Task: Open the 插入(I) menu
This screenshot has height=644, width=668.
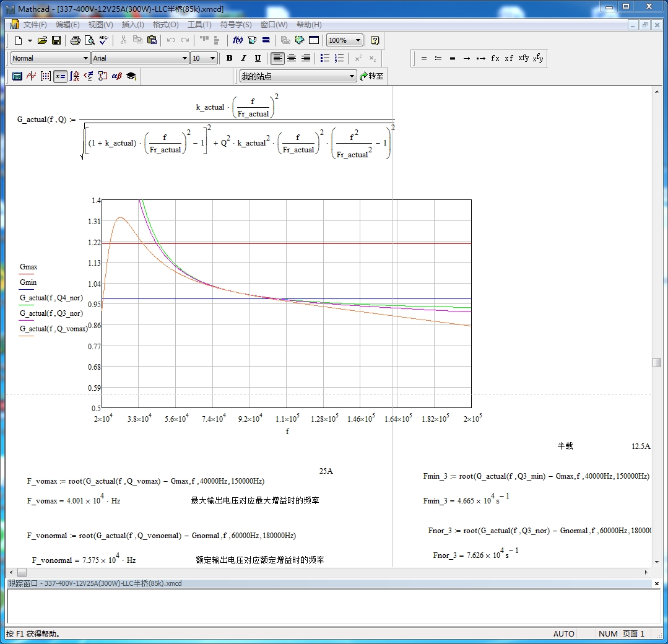Action: (133, 25)
